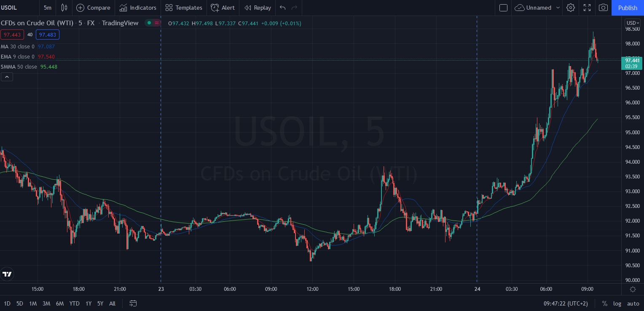Image resolution: width=644 pixels, height=311 pixels.
Task: Toggle percentage scale mode
Action: tap(605, 303)
